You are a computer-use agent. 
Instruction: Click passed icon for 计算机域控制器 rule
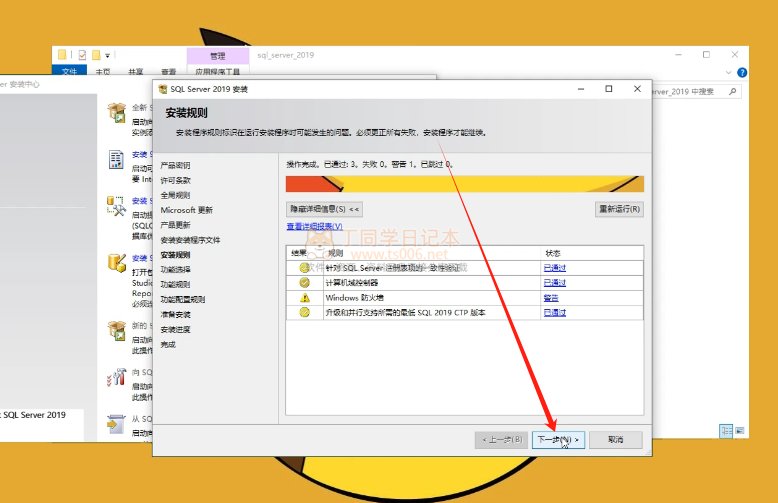[304, 283]
